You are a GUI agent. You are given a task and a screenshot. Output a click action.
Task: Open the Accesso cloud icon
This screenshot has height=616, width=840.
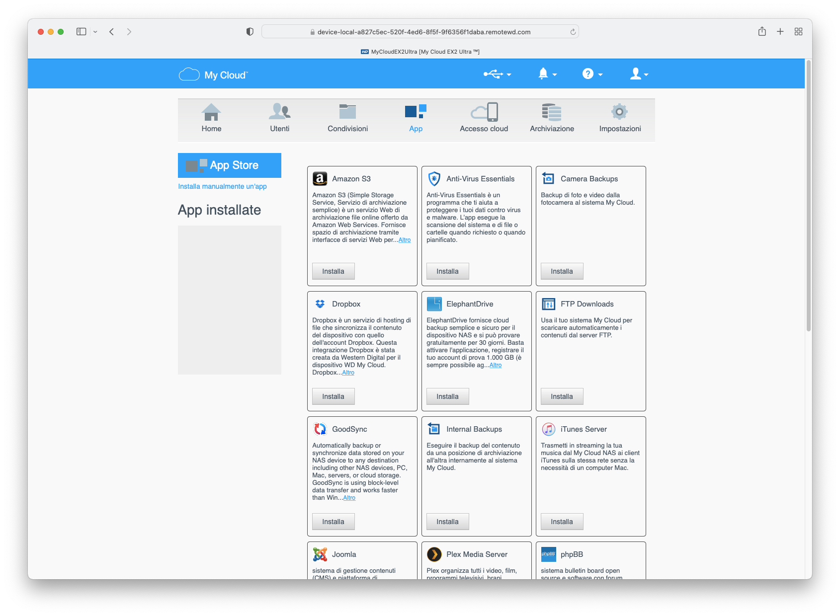pos(484,112)
